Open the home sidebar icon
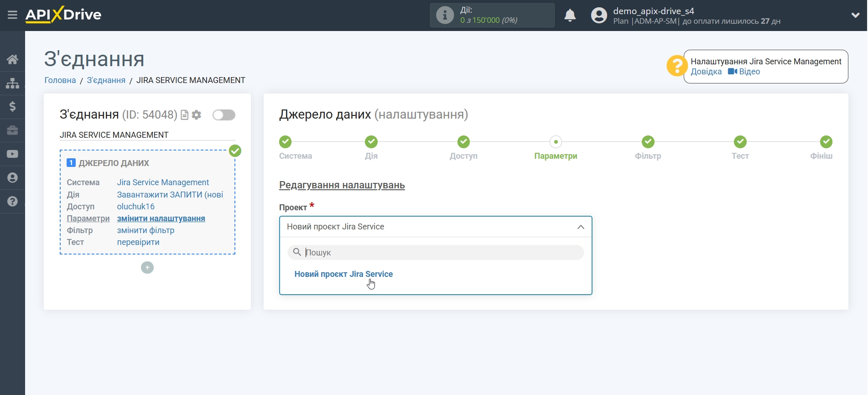Screen dimensions: 868x395 (x=12, y=59)
